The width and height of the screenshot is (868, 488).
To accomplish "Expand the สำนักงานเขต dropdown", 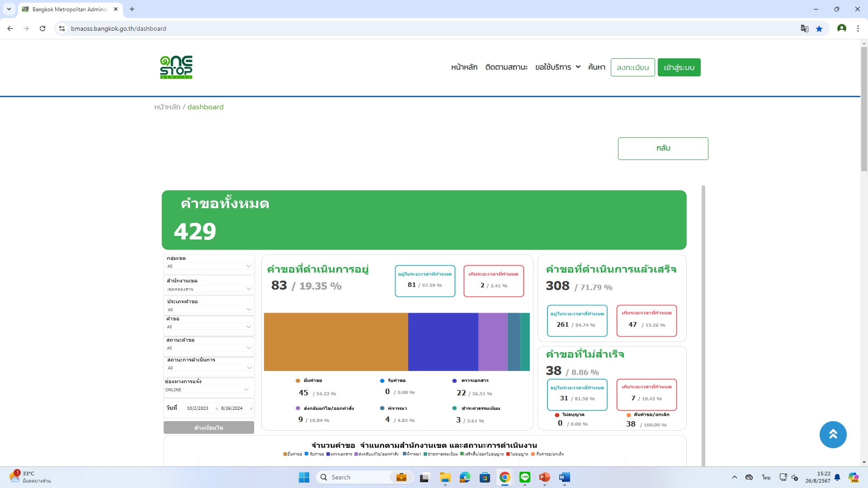I will click(208, 289).
